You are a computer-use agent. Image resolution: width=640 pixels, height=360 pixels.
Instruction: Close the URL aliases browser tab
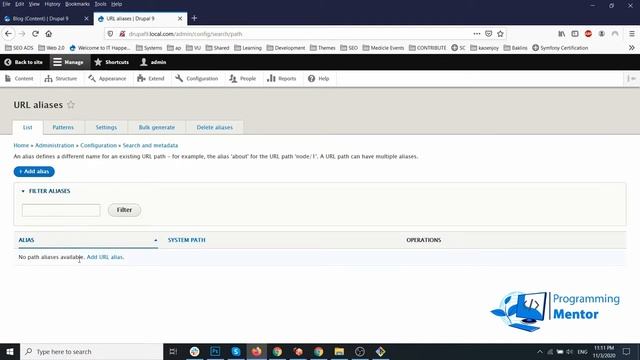[180, 19]
